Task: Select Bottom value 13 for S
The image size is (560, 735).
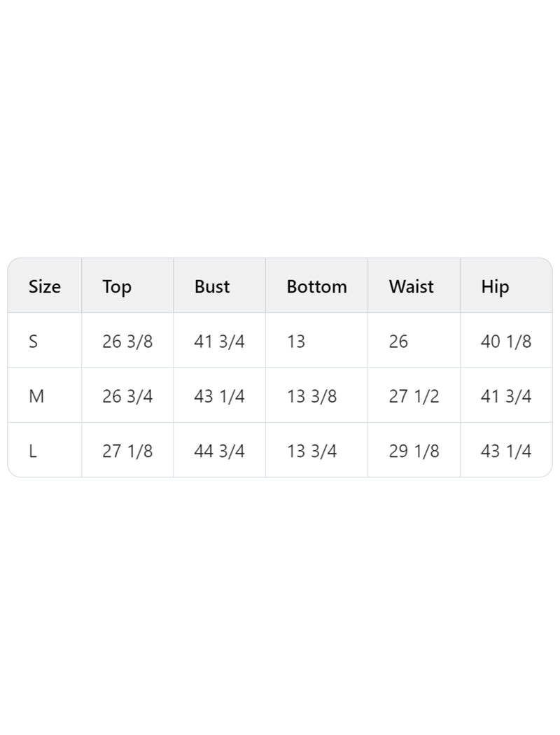Action: (296, 342)
